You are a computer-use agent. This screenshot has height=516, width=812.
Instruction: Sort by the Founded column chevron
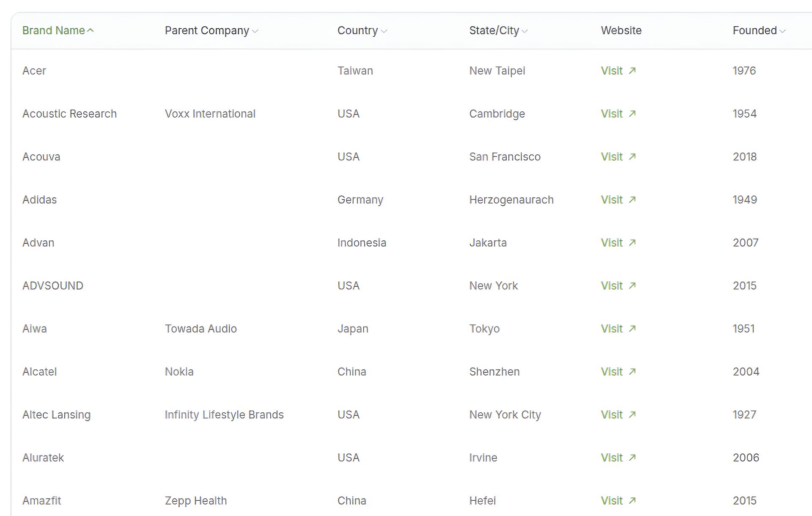782,31
